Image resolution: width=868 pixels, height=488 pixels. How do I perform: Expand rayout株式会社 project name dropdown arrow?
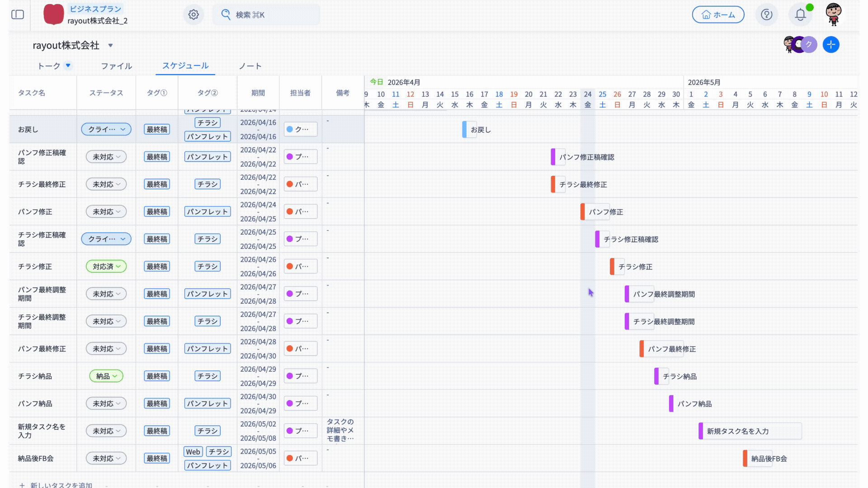(x=110, y=46)
